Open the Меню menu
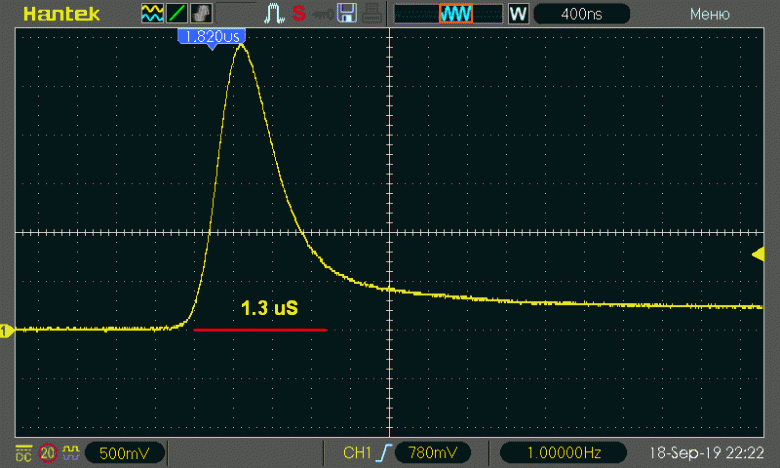Image resolution: width=780 pixels, height=468 pixels. click(710, 14)
